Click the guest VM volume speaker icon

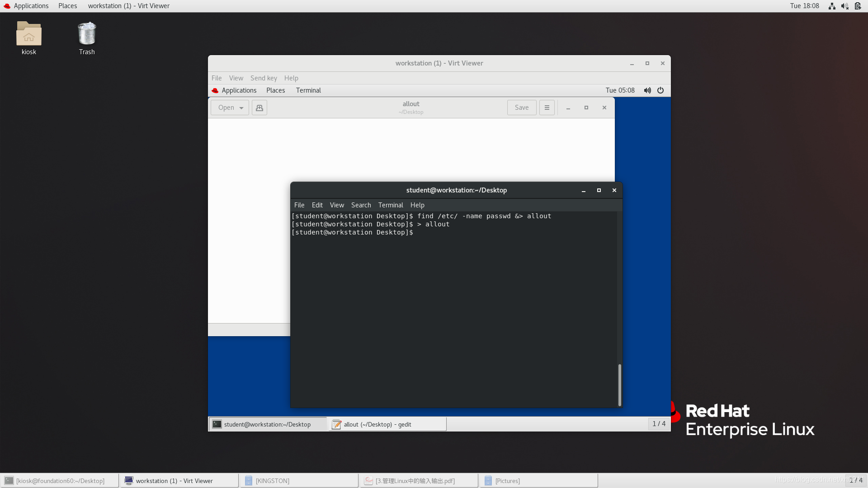(x=647, y=90)
